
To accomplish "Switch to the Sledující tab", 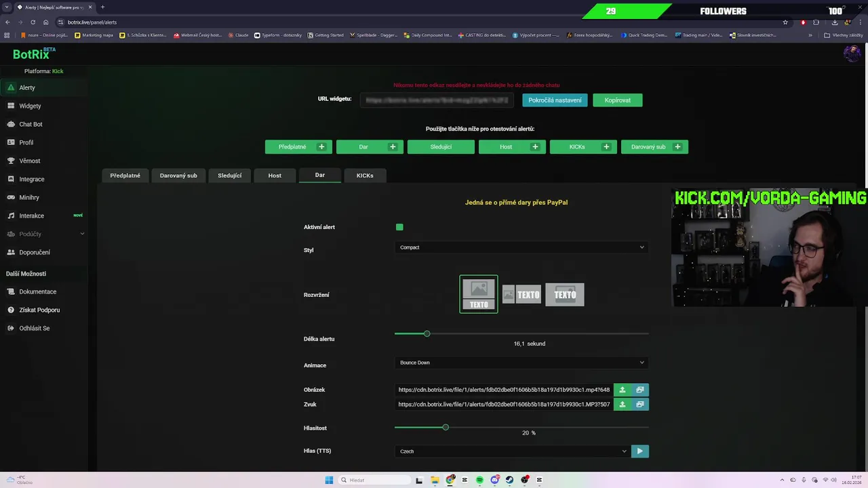I will [230, 176].
